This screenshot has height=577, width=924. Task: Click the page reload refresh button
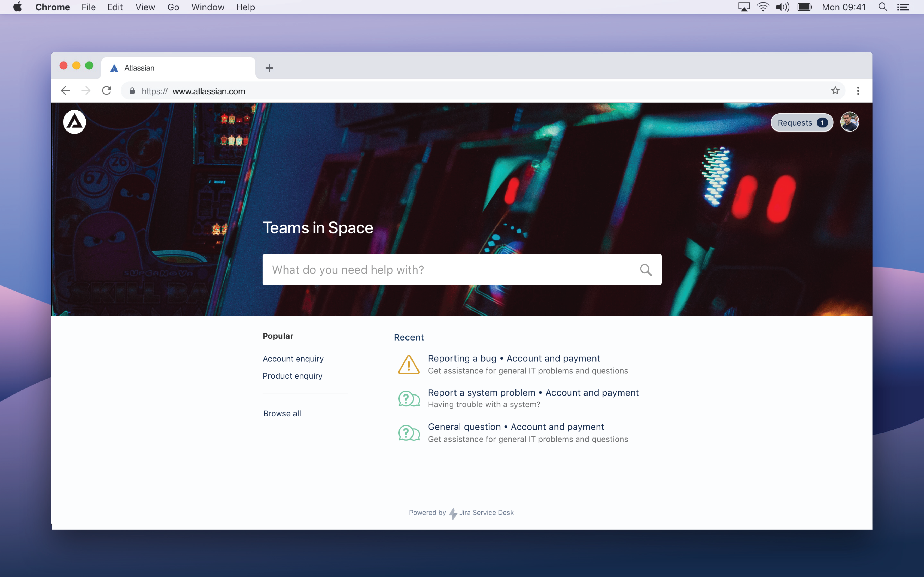[x=106, y=91]
